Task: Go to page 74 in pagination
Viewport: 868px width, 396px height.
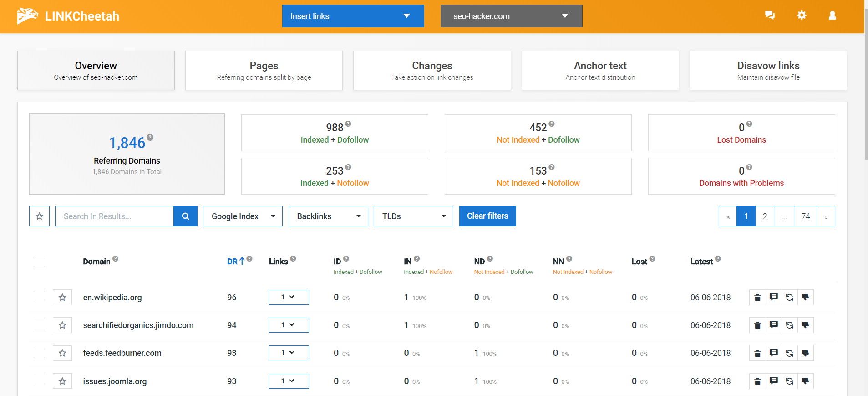Action: point(806,216)
